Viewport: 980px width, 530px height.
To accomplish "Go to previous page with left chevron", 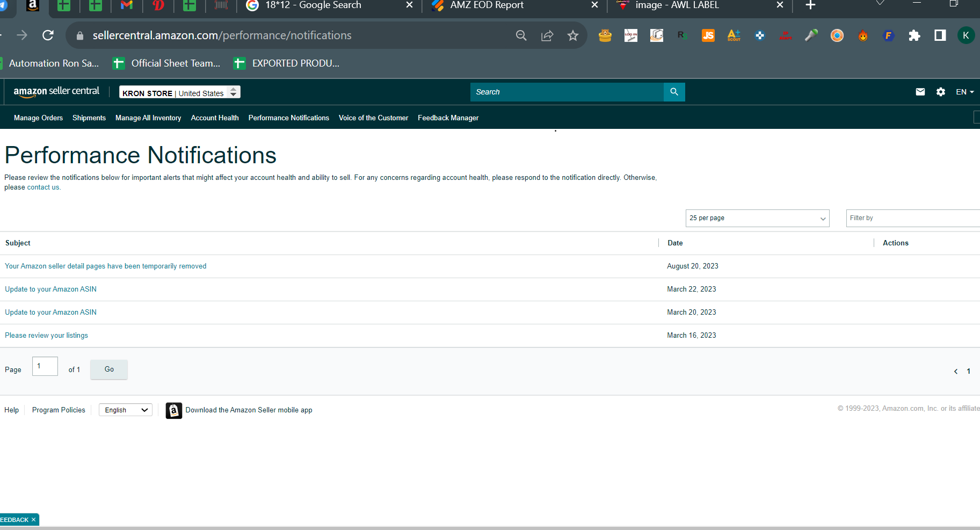I will (956, 371).
